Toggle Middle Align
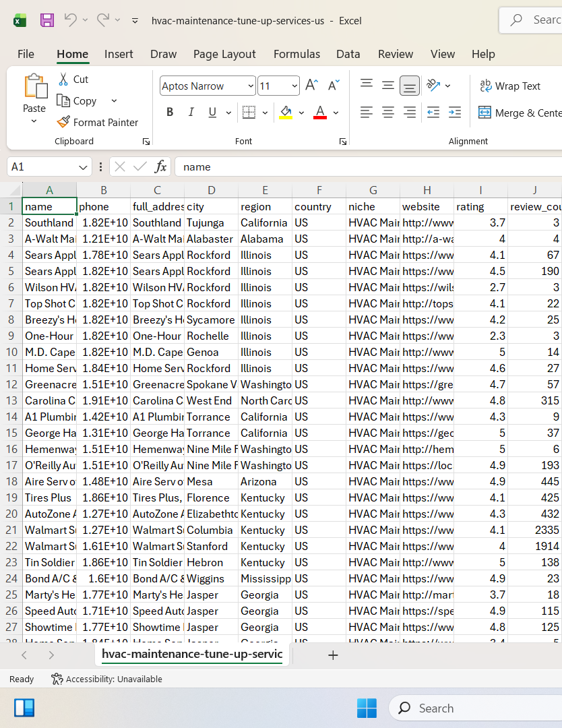562x728 pixels. (388, 85)
